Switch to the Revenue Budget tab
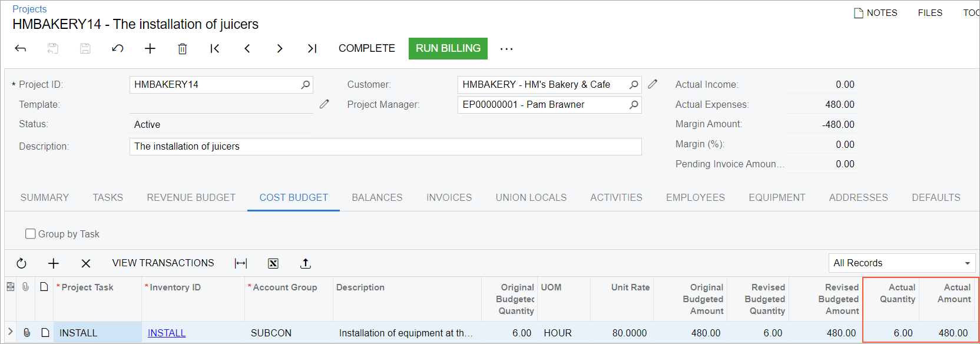Image resolution: width=980 pixels, height=344 pixels. tap(191, 198)
